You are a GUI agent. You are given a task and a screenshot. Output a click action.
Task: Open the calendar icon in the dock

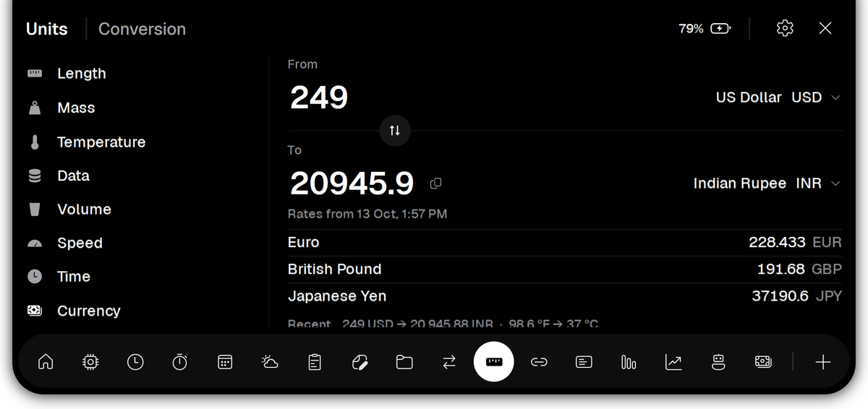click(x=225, y=362)
